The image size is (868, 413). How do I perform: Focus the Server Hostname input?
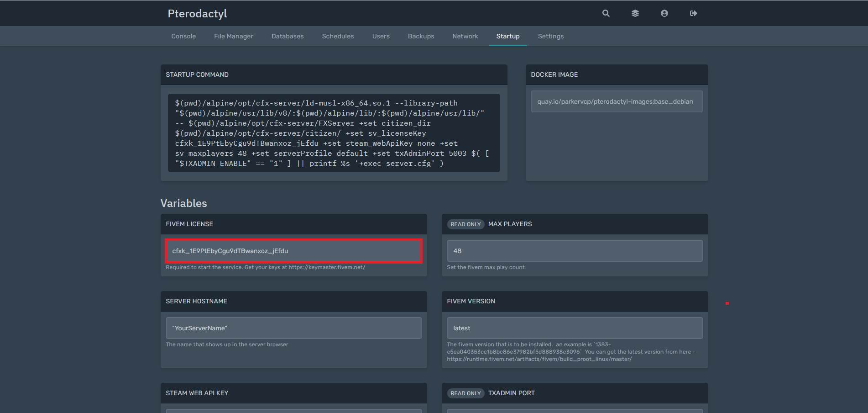(293, 328)
